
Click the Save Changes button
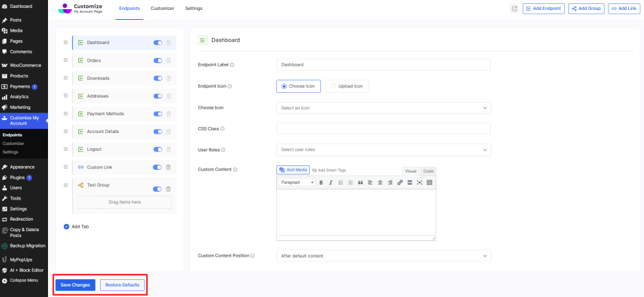[x=75, y=285]
